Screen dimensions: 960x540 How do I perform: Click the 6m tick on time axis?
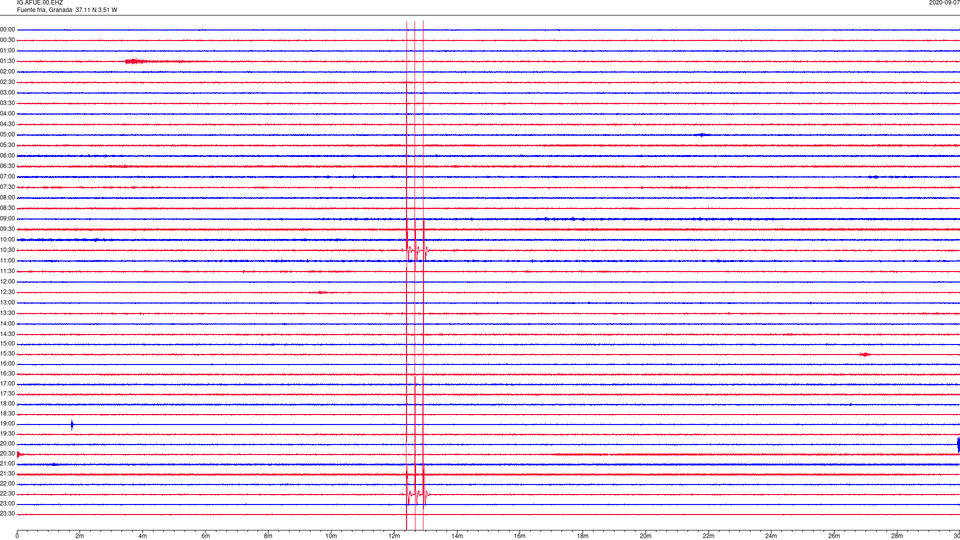tap(206, 536)
